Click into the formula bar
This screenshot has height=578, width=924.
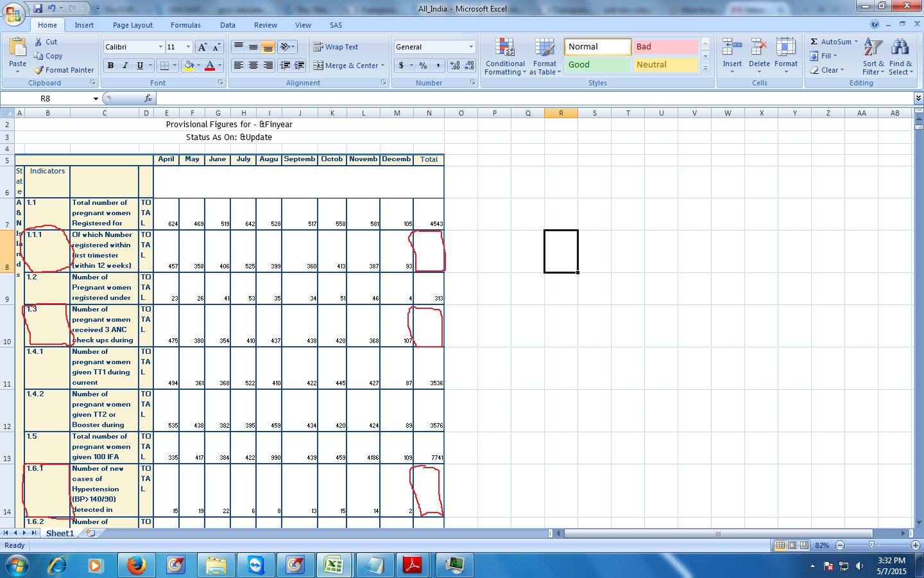coord(535,98)
